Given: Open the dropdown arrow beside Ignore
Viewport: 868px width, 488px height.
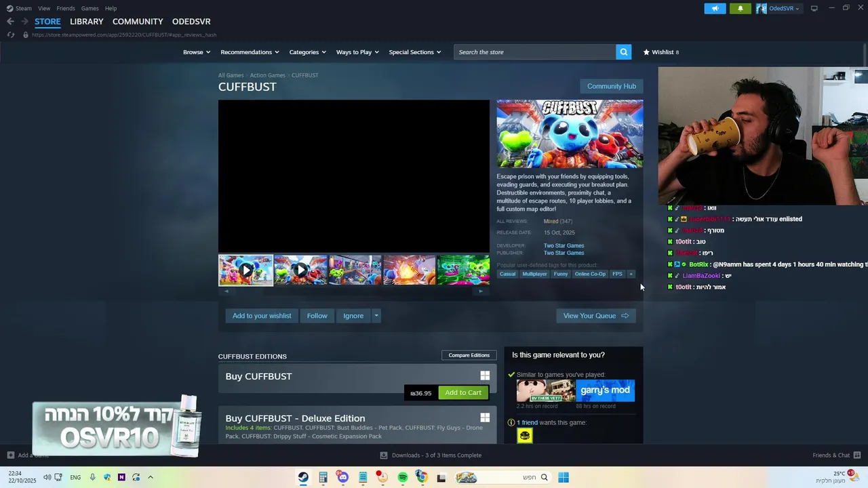Looking at the screenshot, I should pyautogui.click(x=376, y=316).
